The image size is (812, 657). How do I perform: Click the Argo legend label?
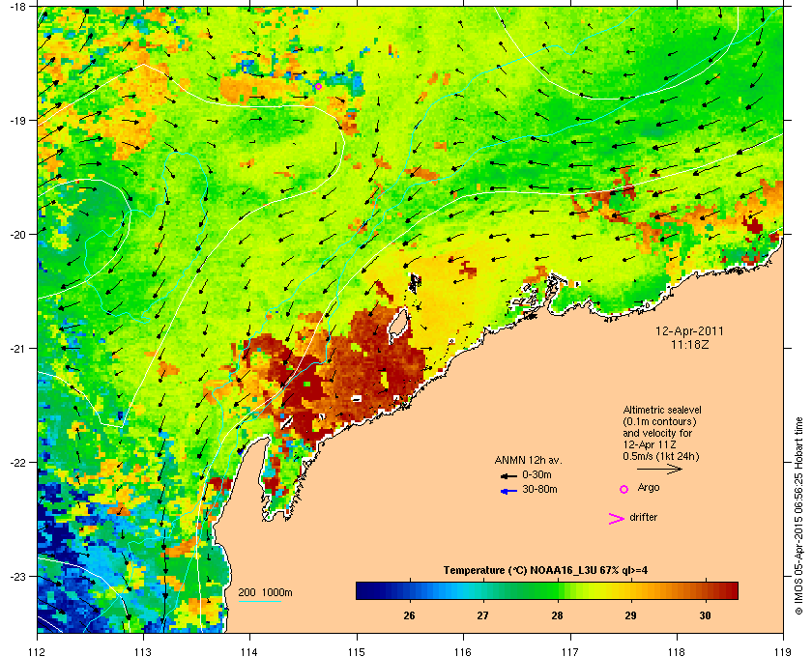point(649,487)
